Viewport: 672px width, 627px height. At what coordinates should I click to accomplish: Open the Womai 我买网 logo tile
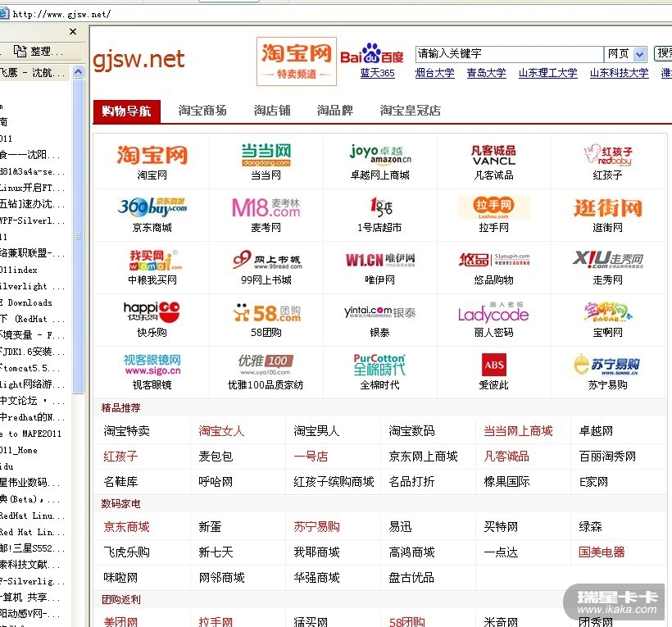[156, 260]
